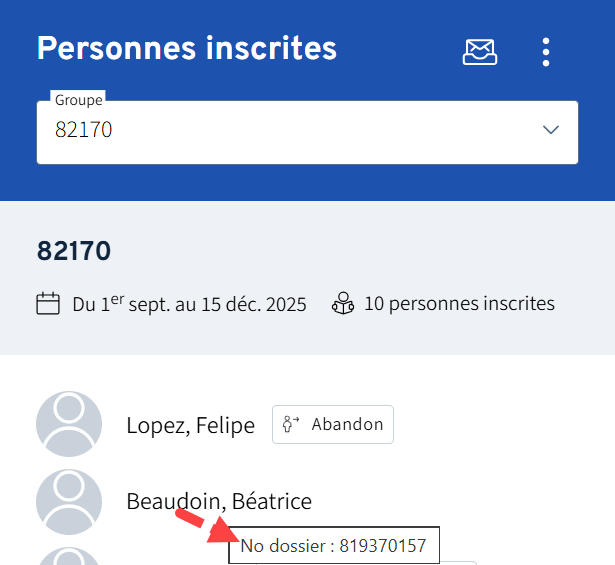Click the calendar icon beside the dates
615x565 pixels.
48,303
